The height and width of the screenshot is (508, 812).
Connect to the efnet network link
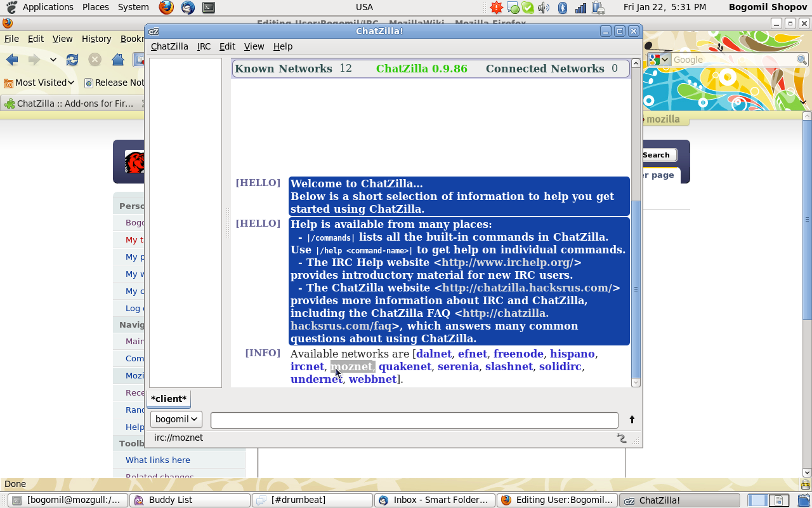tap(473, 354)
